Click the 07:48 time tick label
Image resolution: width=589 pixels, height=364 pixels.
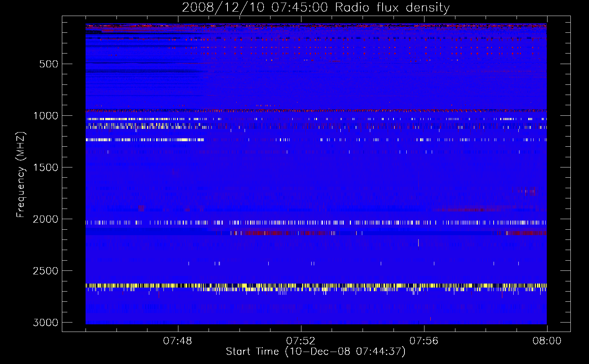click(178, 341)
